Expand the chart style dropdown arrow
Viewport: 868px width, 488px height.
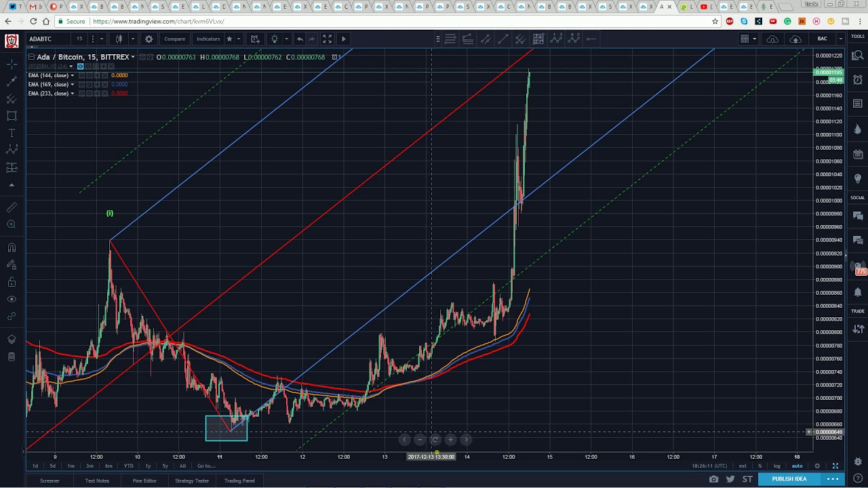tap(133, 39)
